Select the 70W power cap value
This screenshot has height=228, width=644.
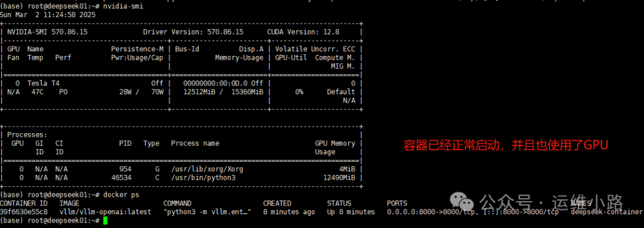coord(157,92)
